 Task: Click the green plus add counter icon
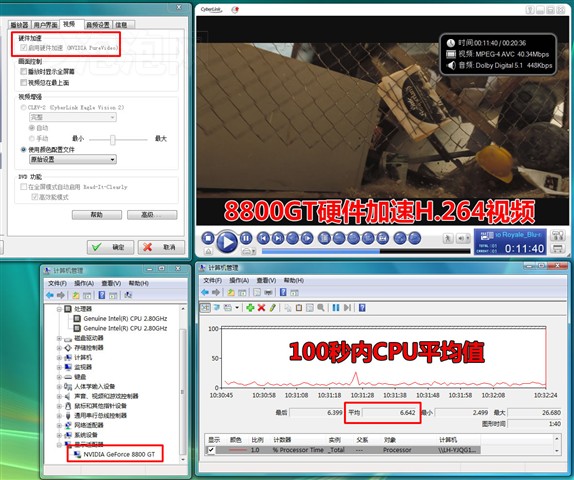click(250, 308)
